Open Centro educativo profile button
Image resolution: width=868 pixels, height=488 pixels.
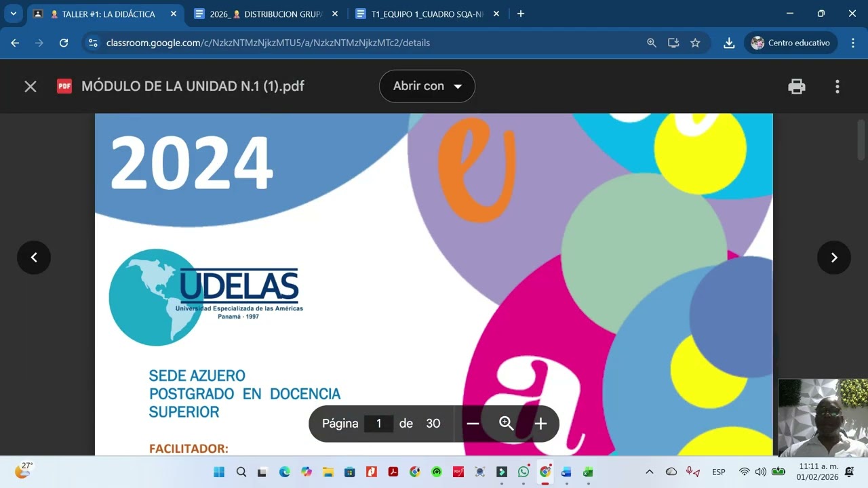pos(791,43)
